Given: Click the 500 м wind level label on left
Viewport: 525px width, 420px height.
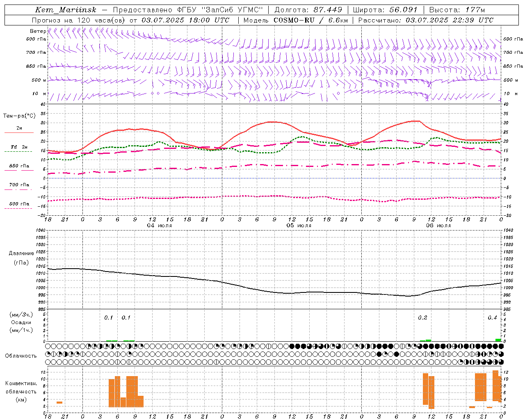Looking at the screenshot, I should [39, 80].
